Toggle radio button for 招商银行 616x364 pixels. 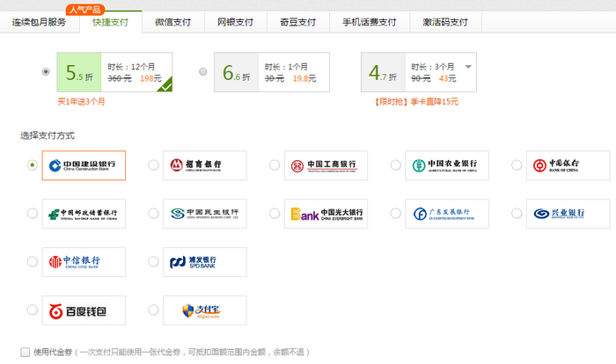click(x=153, y=165)
